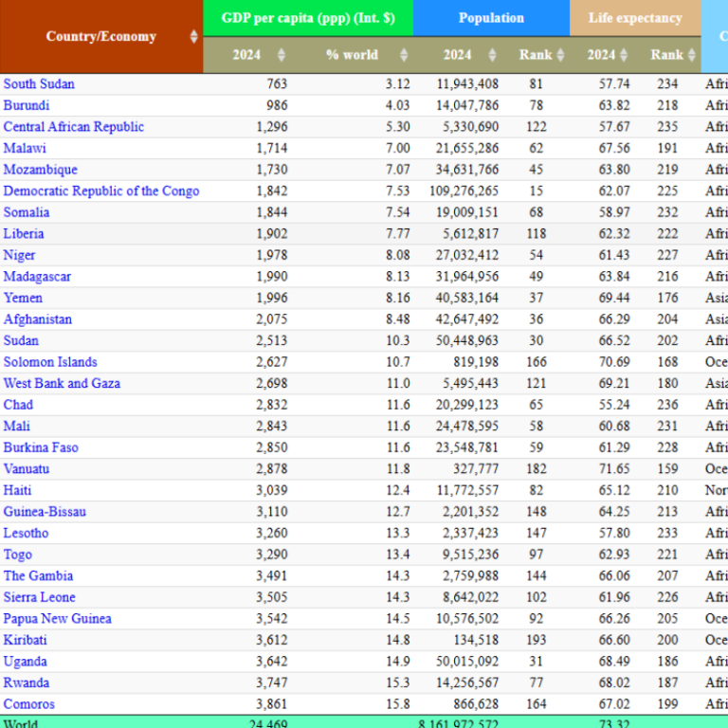This screenshot has width=728, height=728.
Task: Select the West Bank and Gaza link
Action: pyautogui.click(x=62, y=384)
